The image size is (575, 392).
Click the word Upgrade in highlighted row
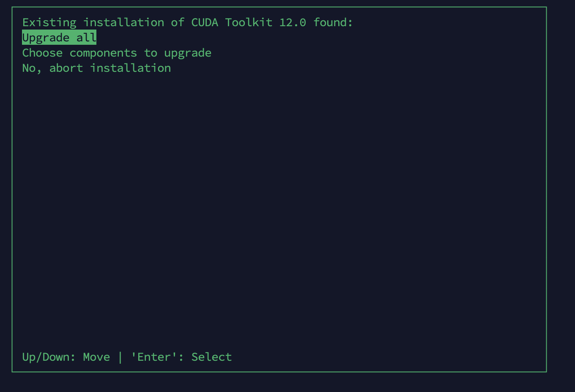pos(46,38)
